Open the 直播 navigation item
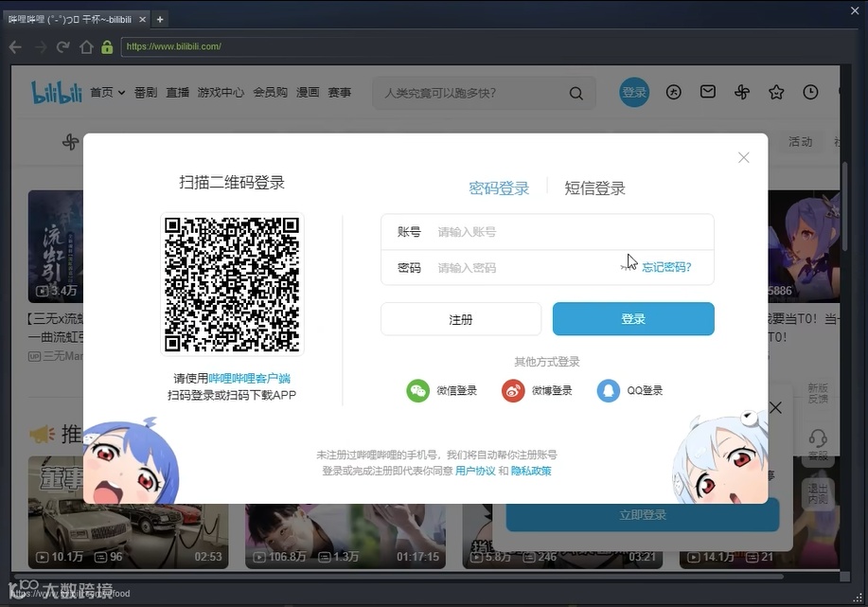Image resolution: width=868 pixels, height=607 pixels. click(178, 93)
